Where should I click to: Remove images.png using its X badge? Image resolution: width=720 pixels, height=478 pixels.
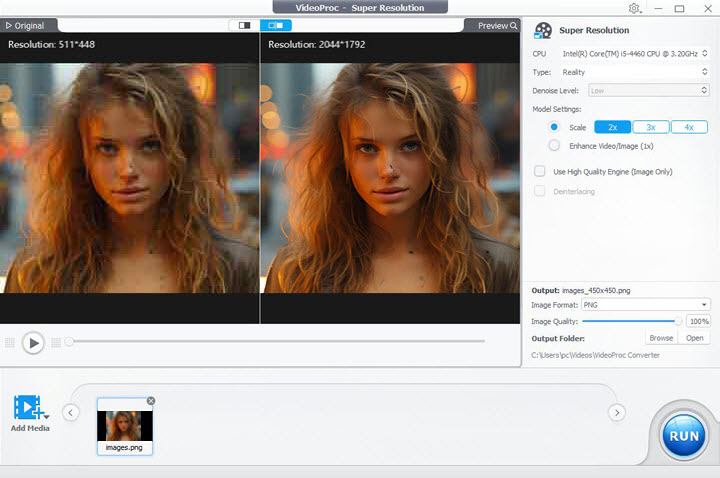[x=151, y=400]
